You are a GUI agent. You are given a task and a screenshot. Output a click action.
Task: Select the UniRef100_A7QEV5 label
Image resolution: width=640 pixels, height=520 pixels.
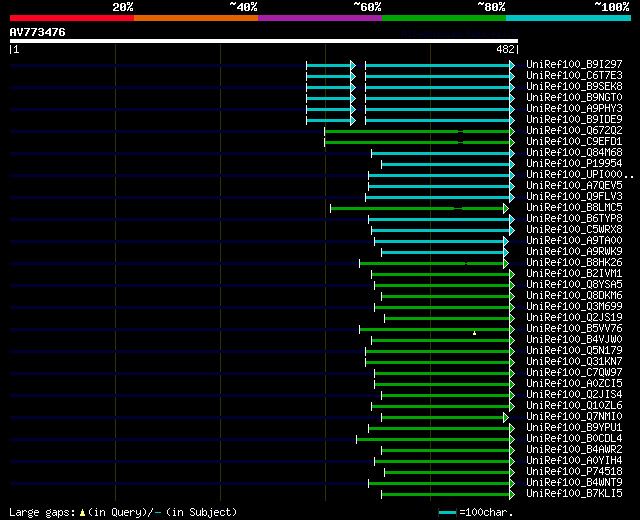click(x=574, y=186)
